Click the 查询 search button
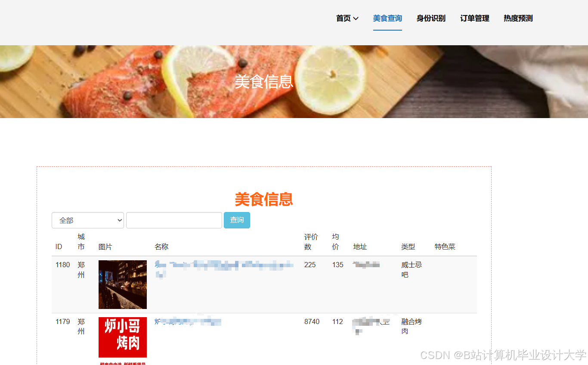Screen dimensions: 588x365 (237, 220)
